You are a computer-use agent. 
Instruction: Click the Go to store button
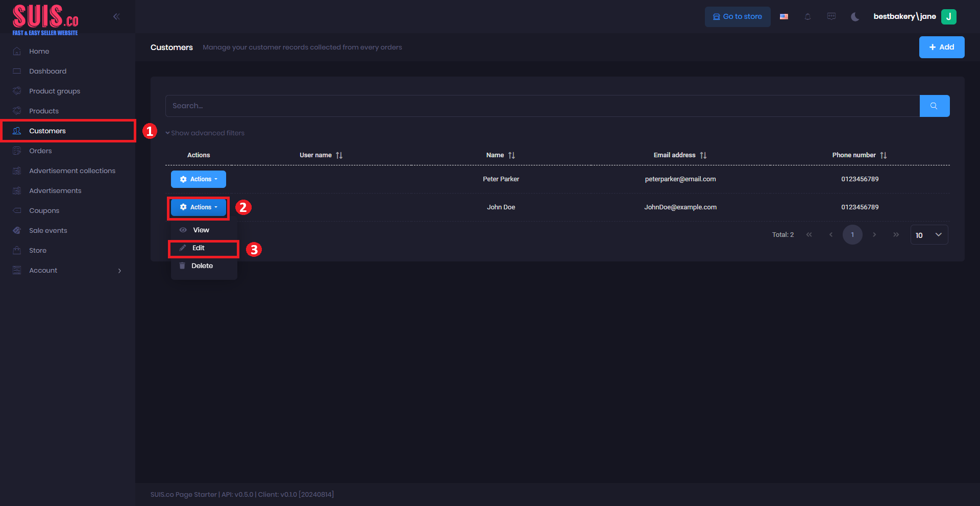click(737, 17)
